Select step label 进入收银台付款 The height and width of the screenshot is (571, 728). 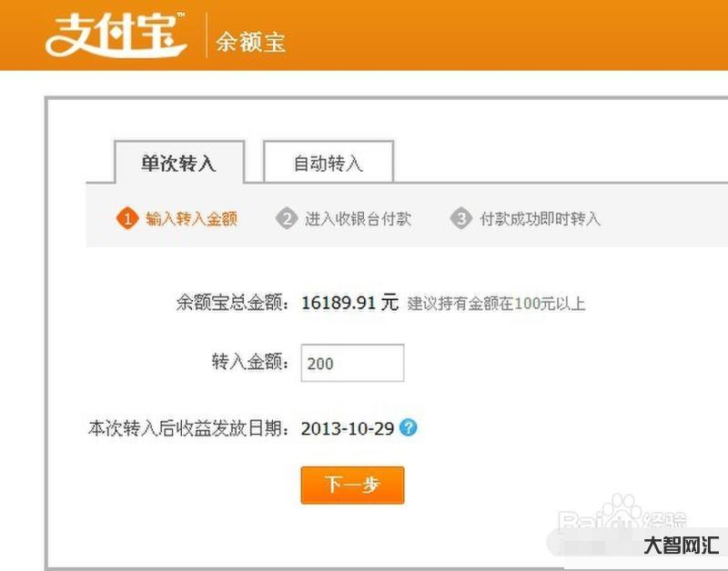(359, 218)
